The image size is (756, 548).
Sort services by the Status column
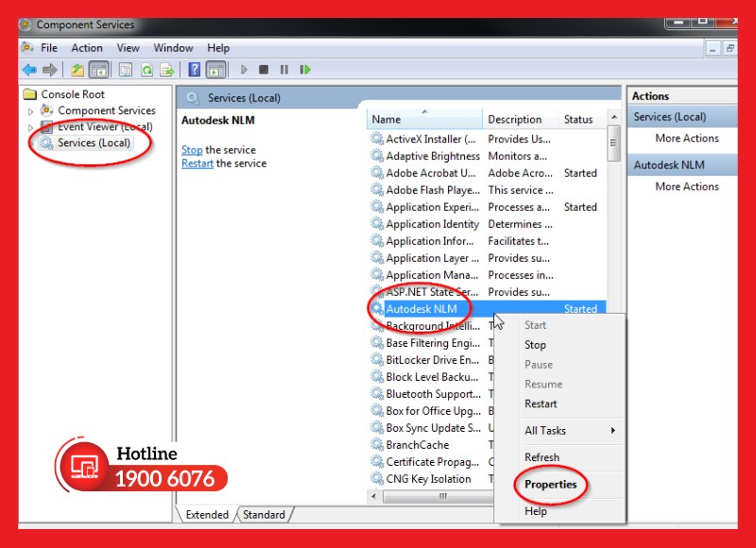point(582,119)
